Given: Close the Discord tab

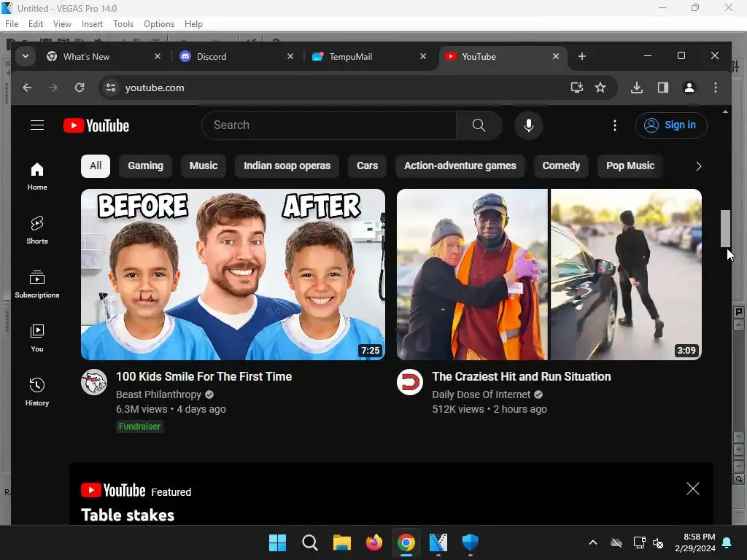Looking at the screenshot, I should [290, 56].
